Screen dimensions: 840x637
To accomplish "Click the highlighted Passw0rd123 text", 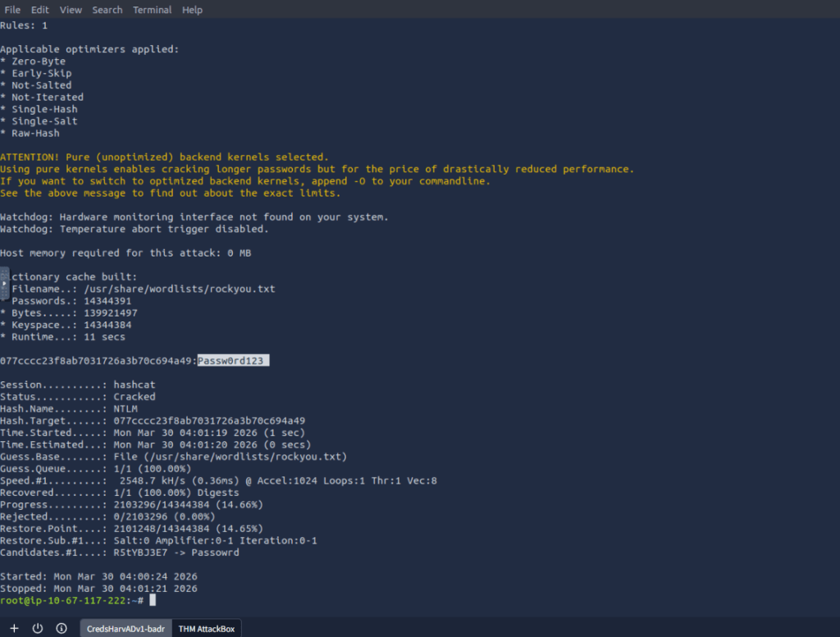I will [x=233, y=361].
